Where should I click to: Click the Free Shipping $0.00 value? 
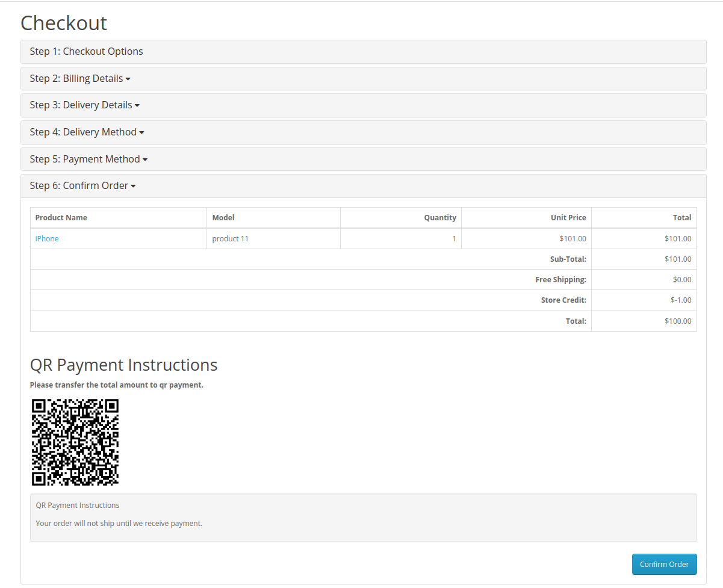coord(682,280)
